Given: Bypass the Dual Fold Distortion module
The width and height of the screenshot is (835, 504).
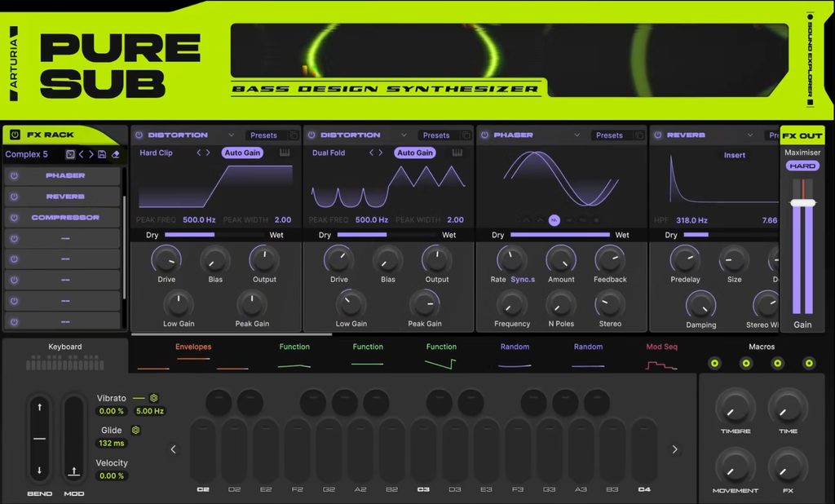Looking at the screenshot, I should [311, 135].
